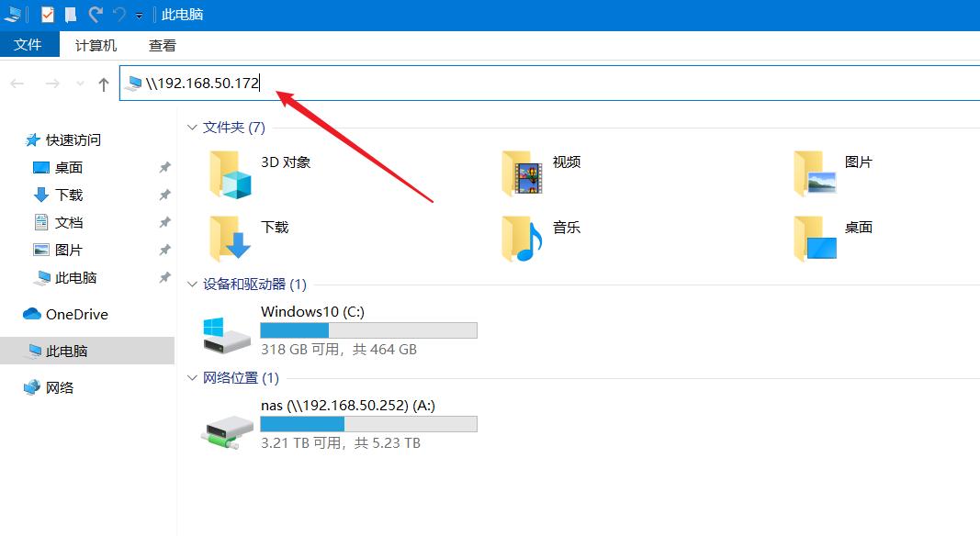980x536 pixels.
Task: Open 图片 under Quick Access in the sidebar
Action: tap(69, 250)
